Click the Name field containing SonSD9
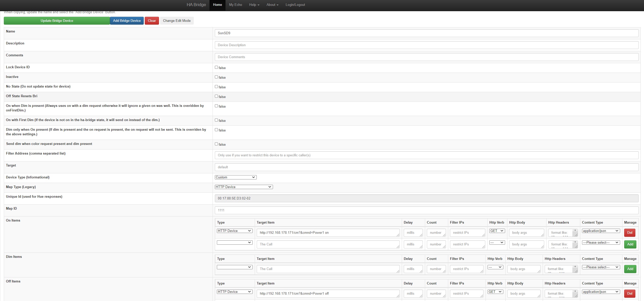The width and height of the screenshot is (644, 301). click(x=426, y=33)
